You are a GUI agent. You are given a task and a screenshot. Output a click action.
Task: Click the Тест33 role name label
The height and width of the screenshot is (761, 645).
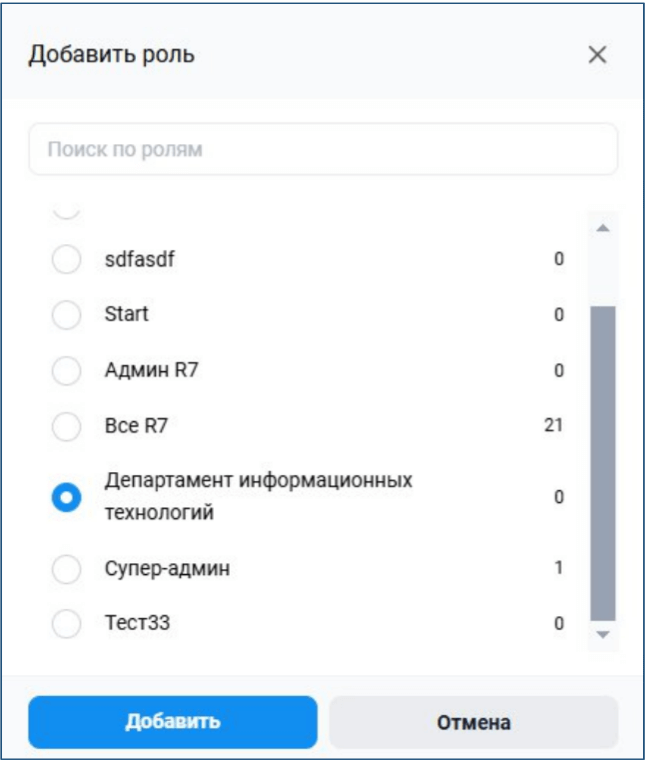point(137,623)
